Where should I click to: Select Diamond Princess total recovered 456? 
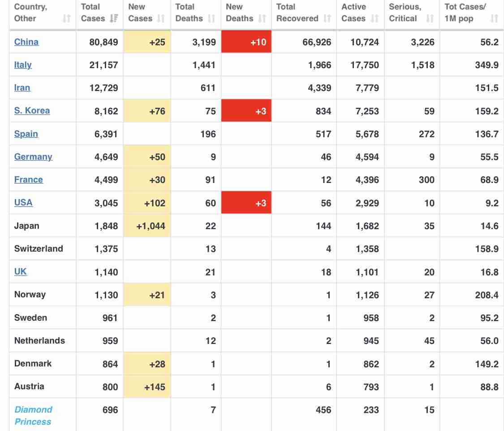[323, 410]
